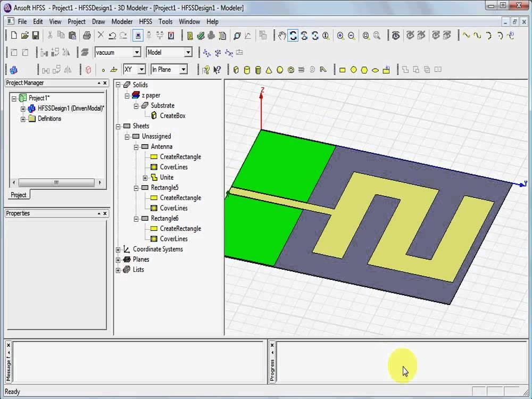Open the Model dropdown
This screenshot has width=532, height=399.
188,52
